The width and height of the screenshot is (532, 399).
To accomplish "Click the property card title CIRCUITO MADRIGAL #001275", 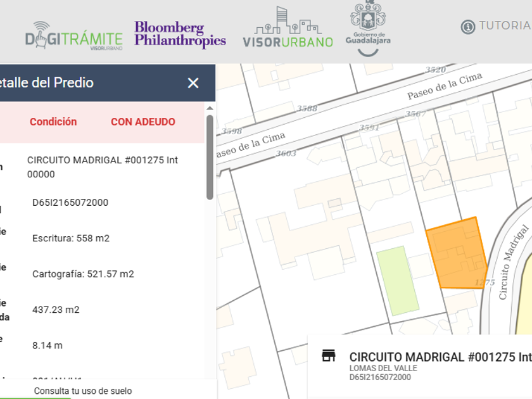I will (x=440, y=357).
